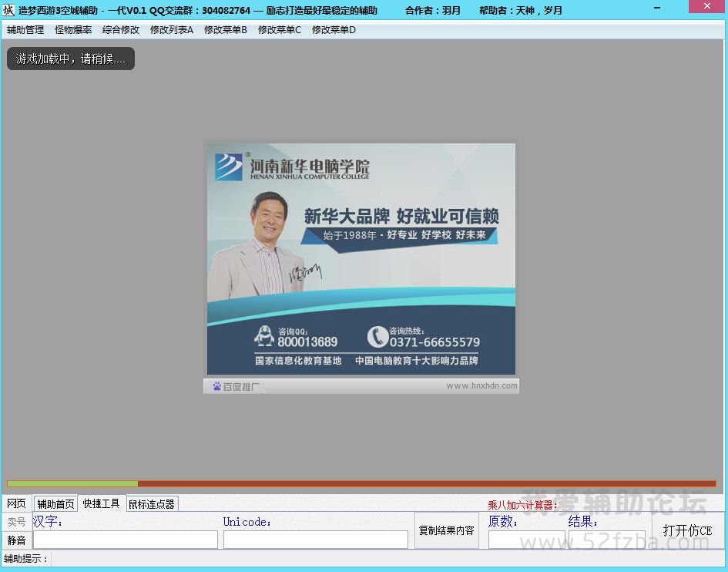The height and width of the screenshot is (572, 728).
Task: Mute sound with the 静音 button
Action: (x=17, y=540)
